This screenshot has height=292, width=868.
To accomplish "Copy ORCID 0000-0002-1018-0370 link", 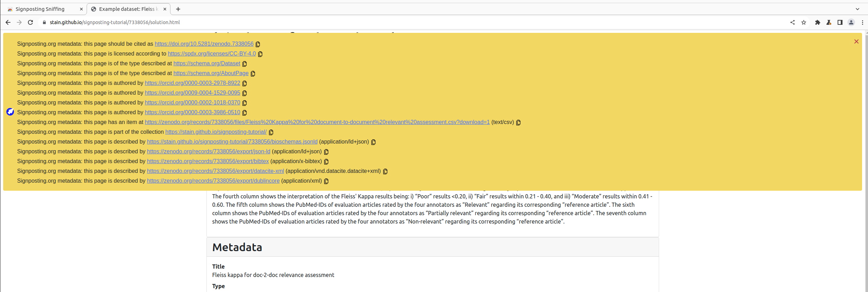I will coord(245,103).
